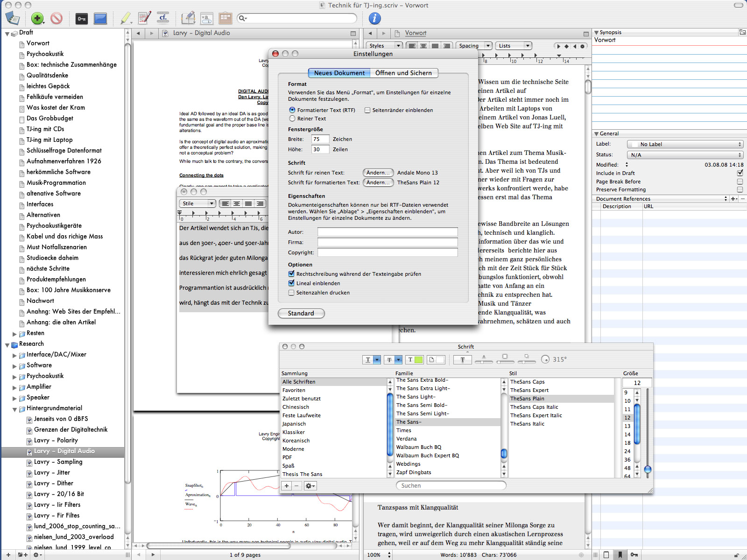747x560 pixels.
Task: Enable Preserve Formatting checkbox
Action: [x=740, y=189]
